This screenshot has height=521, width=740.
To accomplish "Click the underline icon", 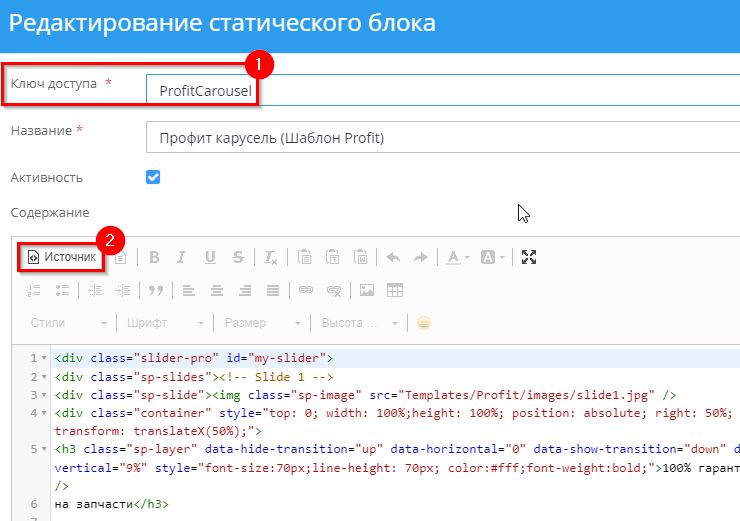I will (x=210, y=257).
